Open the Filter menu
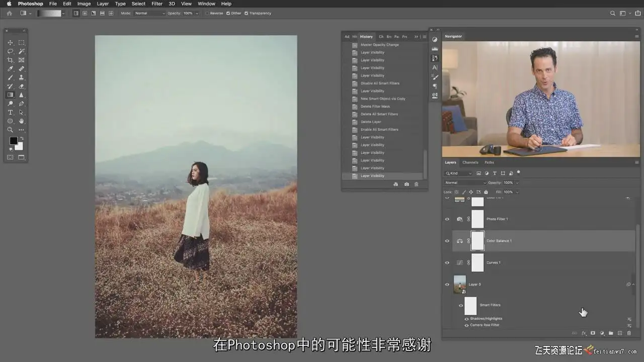This screenshot has height=362, width=644. click(x=157, y=4)
